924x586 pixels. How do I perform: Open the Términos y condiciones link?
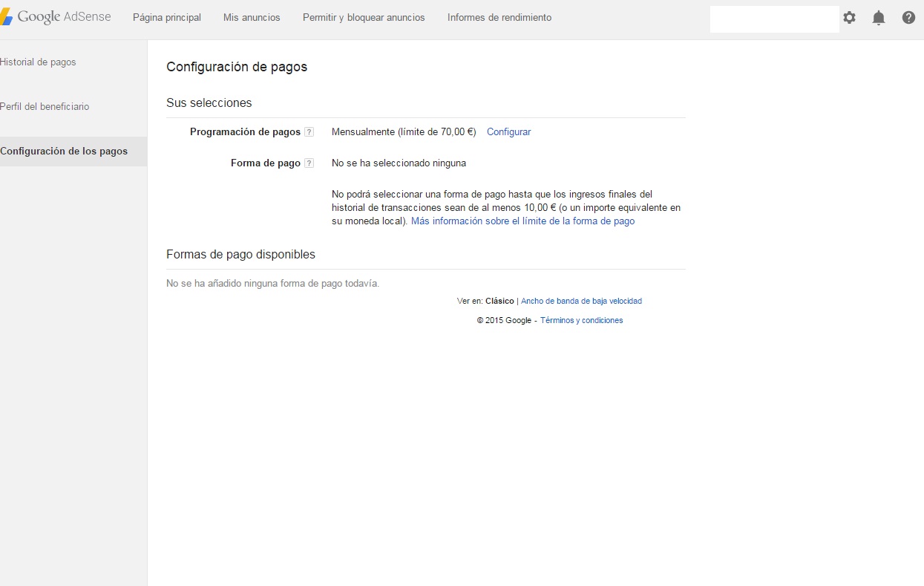pos(581,321)
